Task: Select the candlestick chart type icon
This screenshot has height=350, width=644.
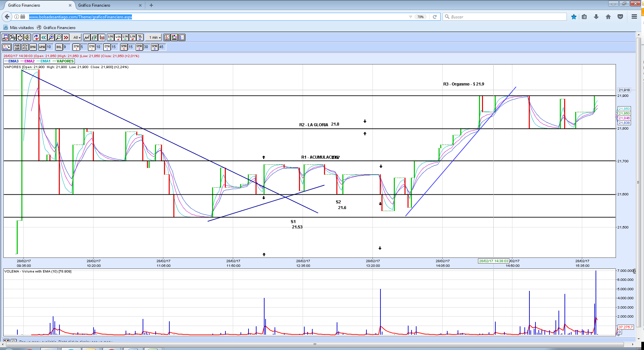Action: [102, 37]
